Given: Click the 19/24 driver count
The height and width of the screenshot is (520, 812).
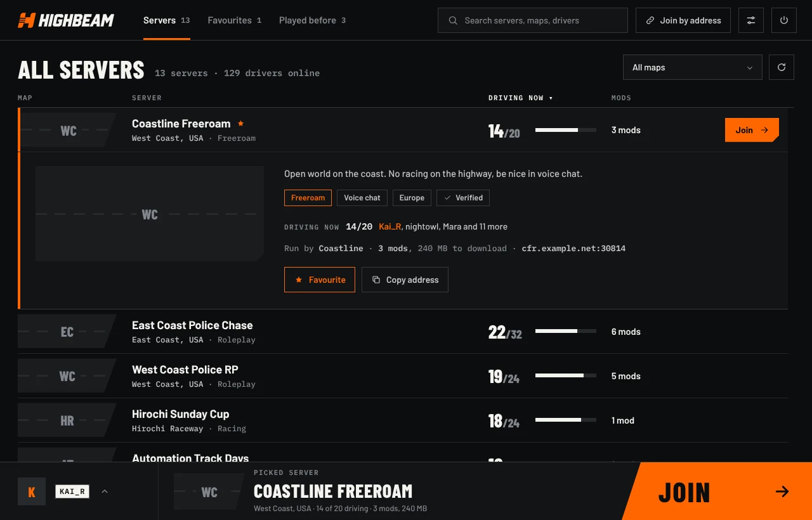Looking at the screenshot, I should coord(504,377).
